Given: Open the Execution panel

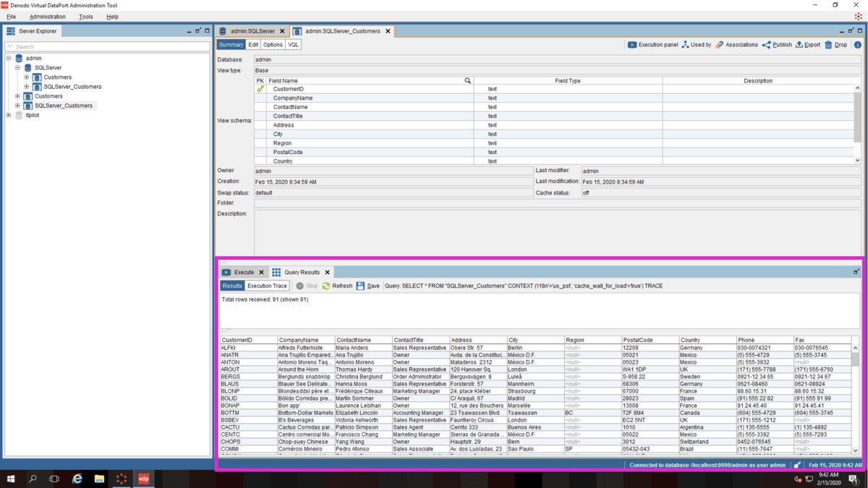Looking at the screenshot, I should pos(652,45).
